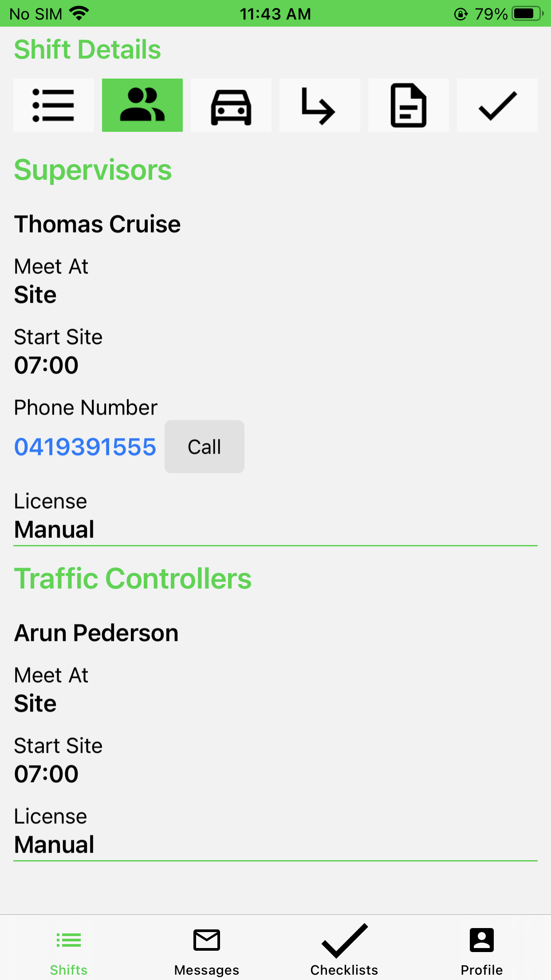Viewport: 551px width, 980px height.
Task: Open the vehicle car tab icon
Action: pos(231,105)
